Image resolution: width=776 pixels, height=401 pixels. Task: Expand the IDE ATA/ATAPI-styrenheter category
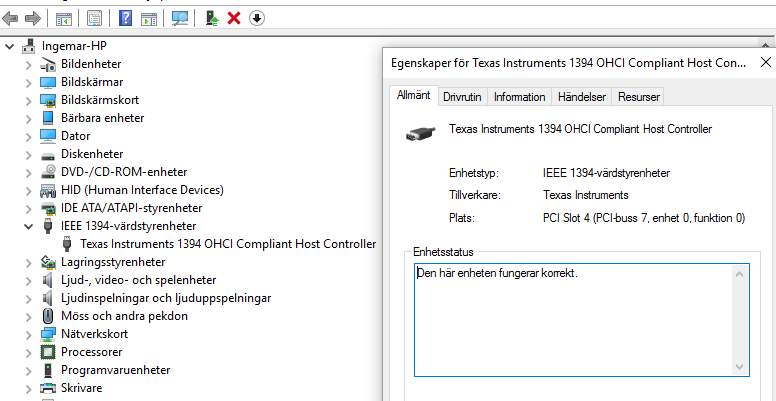point(29,208)
